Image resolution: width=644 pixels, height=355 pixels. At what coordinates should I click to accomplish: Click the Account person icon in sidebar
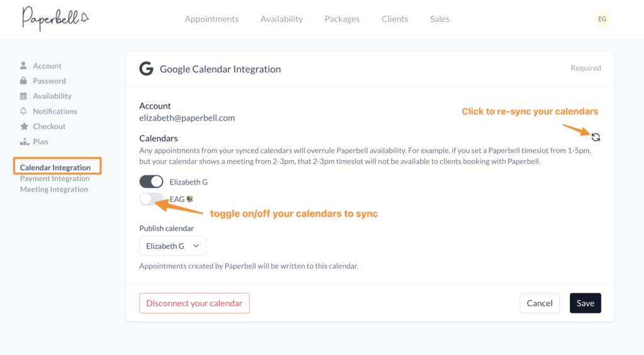click(23, 66)
